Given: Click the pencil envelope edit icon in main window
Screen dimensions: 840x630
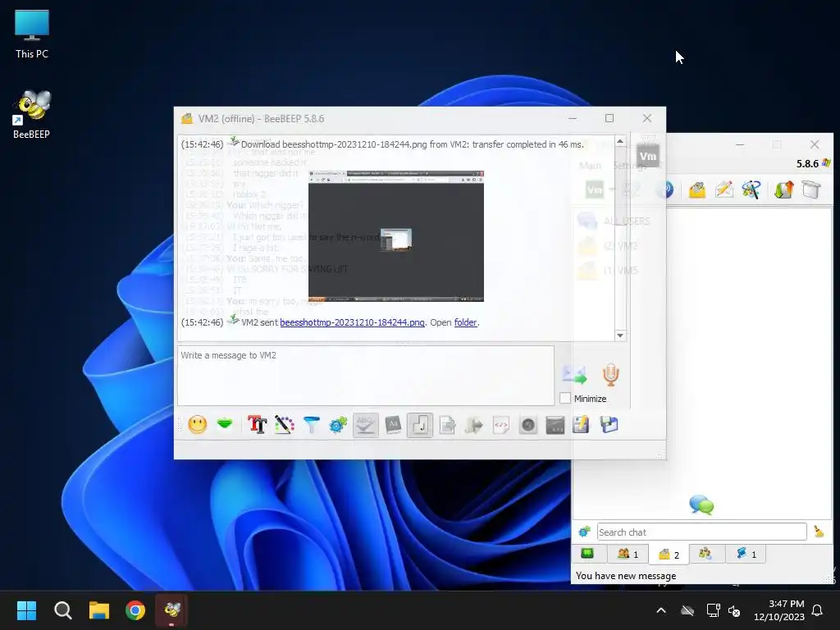Looking at the screenshot, I should coord(724,189).
